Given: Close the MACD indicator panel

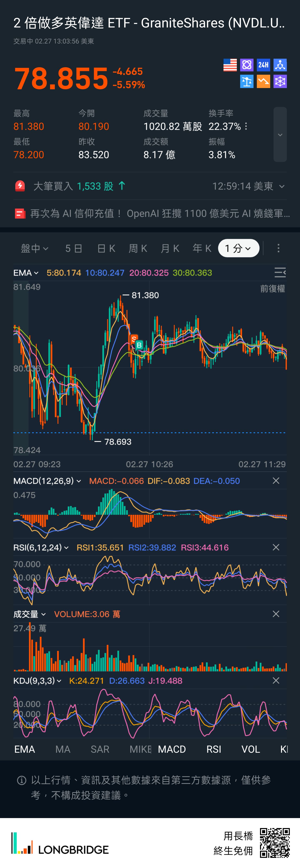Looking at the screenshot, I should coord(276,481).
